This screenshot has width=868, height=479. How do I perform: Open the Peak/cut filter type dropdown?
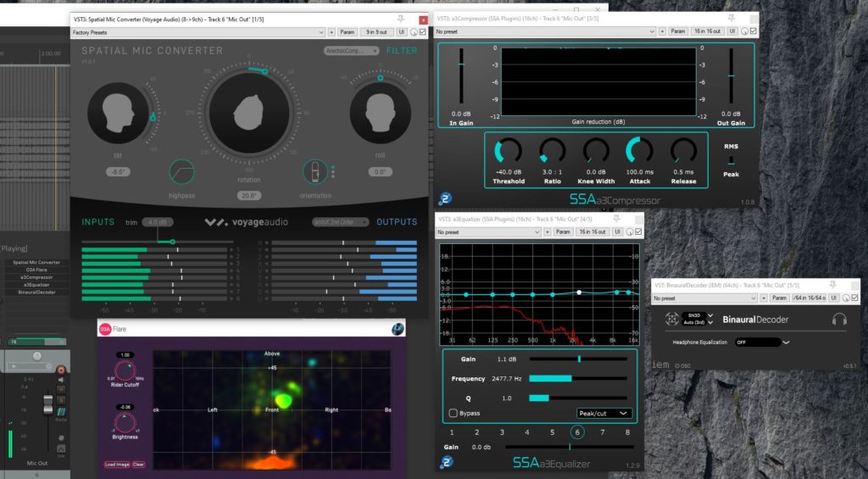point(604,413)
